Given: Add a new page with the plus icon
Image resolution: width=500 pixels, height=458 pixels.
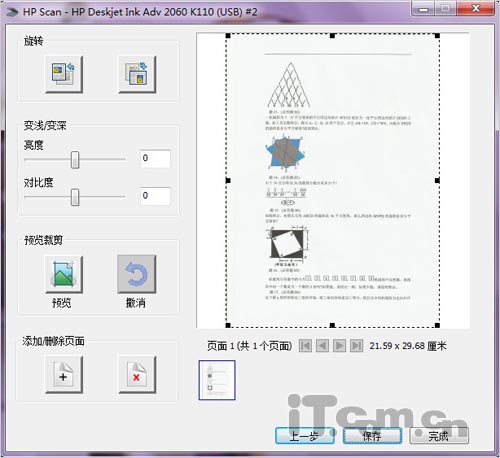Looking at the screenshot, I should pos(64,375).
